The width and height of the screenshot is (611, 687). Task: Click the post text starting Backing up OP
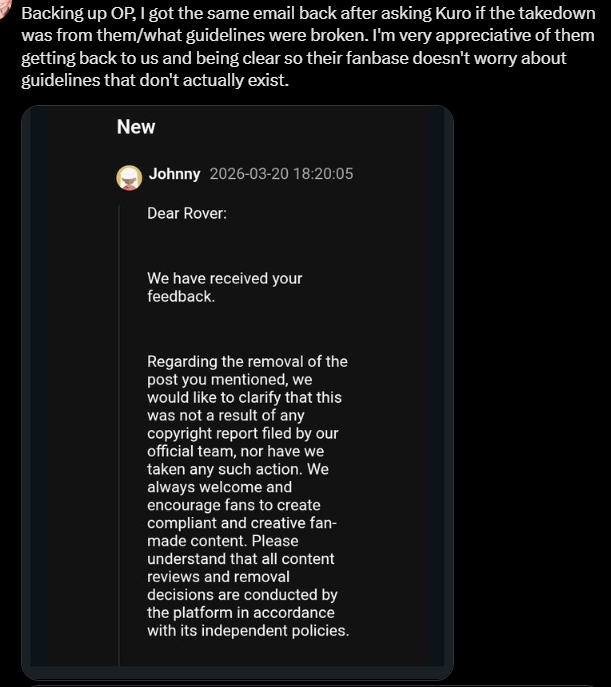click(x=308, y=46)
